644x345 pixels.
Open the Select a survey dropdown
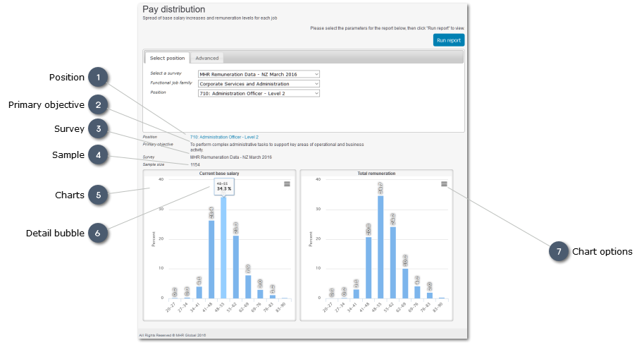[259, 74]
